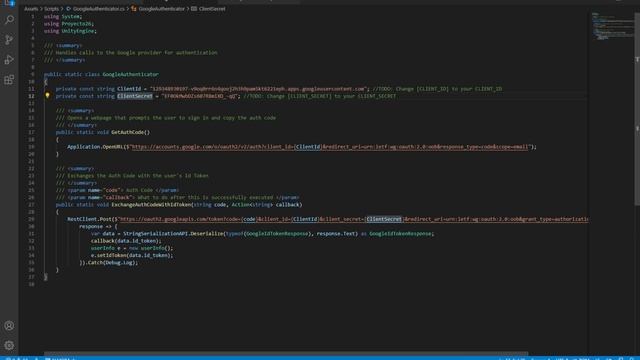Select the Assets breadcrumb
The height and width of the screenshot is (360, 640).
click(x=31, y=9)
